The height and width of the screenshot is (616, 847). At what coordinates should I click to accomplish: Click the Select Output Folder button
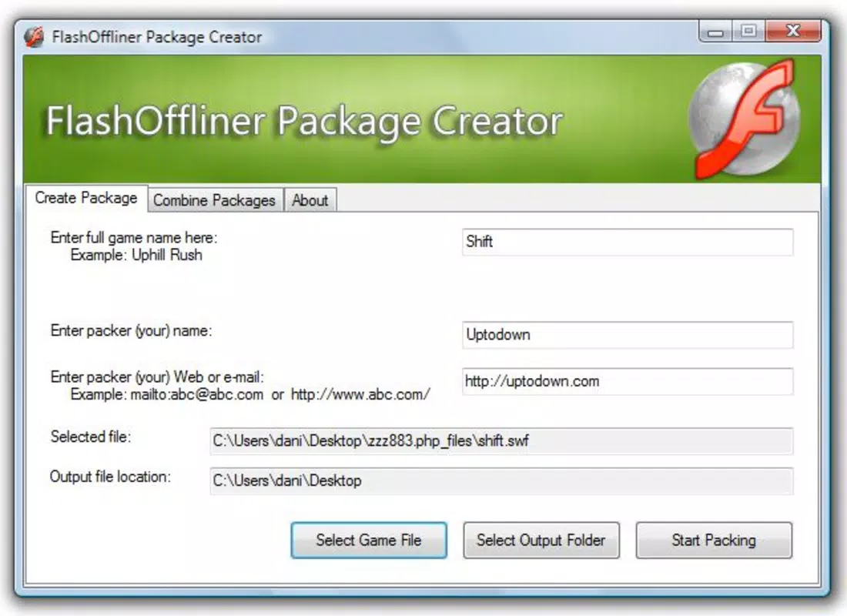point(541,540)
